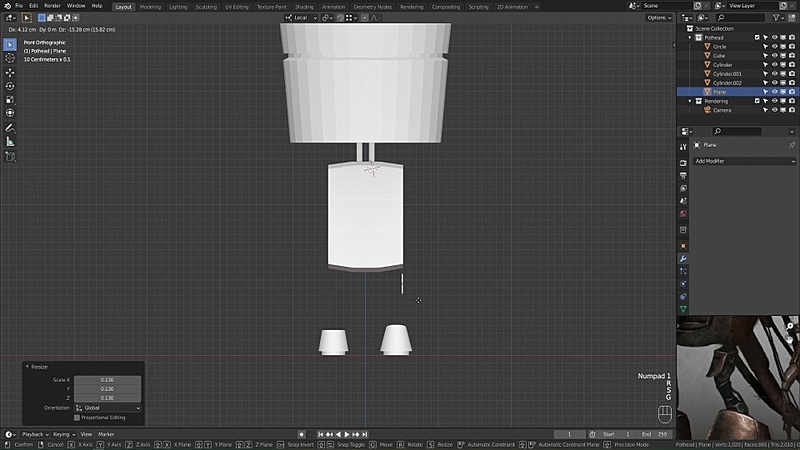The height and width of the screenshot is (450, 800).
Task: Open the Render menu
Action: coord(52,6)
